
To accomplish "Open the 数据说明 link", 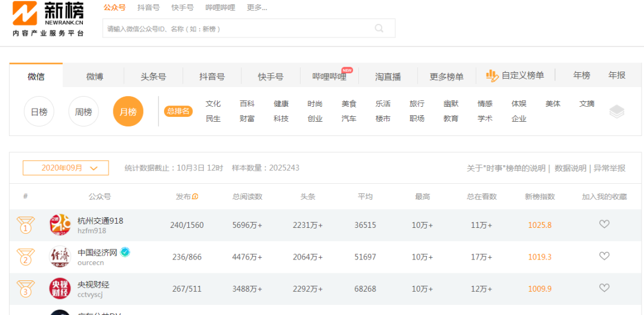I will [570, 168].
